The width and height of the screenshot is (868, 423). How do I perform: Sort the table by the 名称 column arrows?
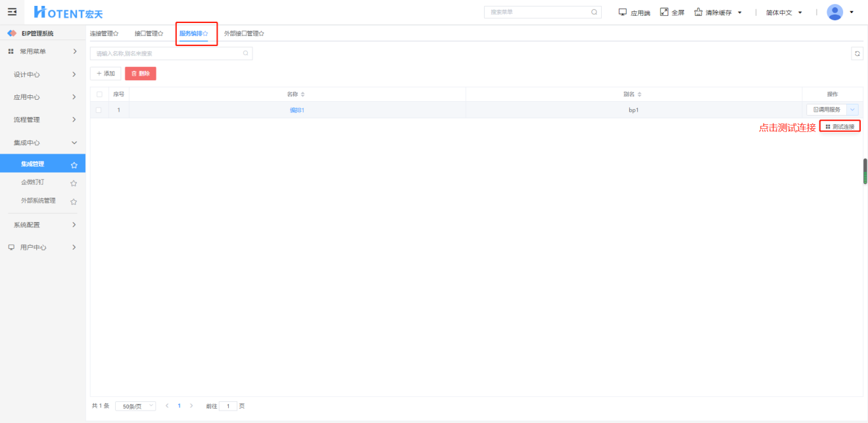coord(302,95)
